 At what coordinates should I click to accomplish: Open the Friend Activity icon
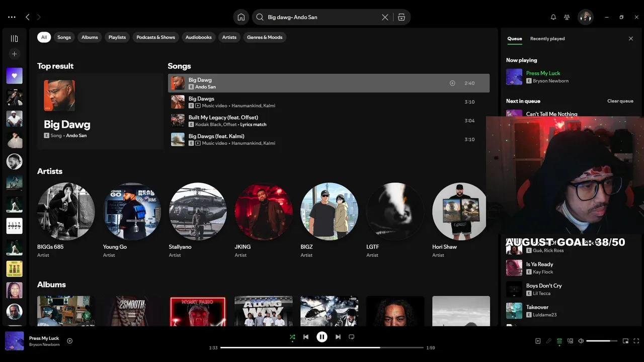[x=567, y=17]
